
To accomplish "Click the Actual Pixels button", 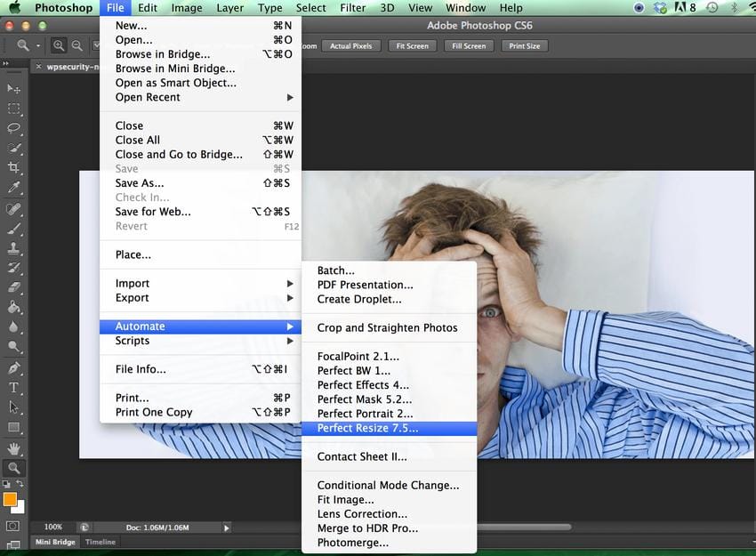I will pyautogui.click(x=351, y=45).
